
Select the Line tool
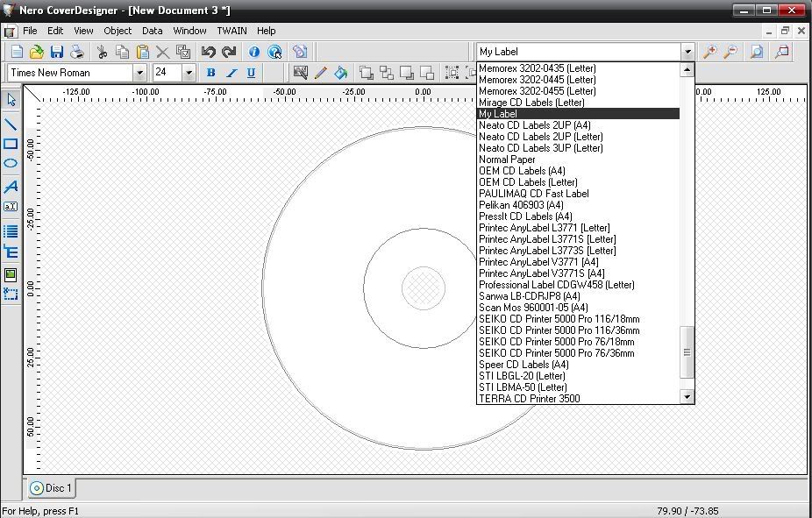(x=11, y=124)
